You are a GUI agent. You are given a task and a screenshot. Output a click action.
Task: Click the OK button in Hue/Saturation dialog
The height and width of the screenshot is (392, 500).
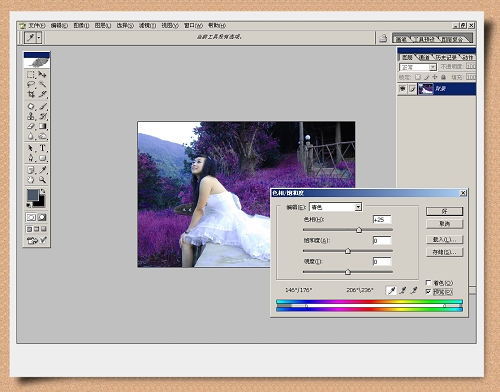pos(444,211)
